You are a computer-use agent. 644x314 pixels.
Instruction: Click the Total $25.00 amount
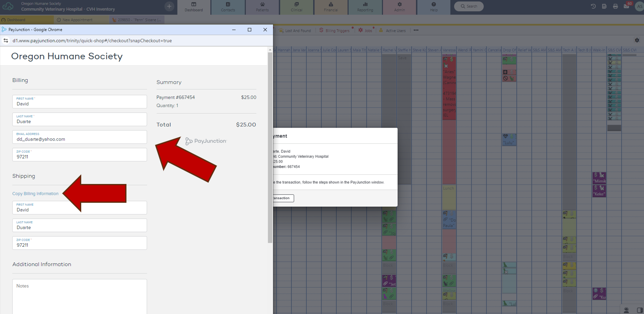pos(246,125)
